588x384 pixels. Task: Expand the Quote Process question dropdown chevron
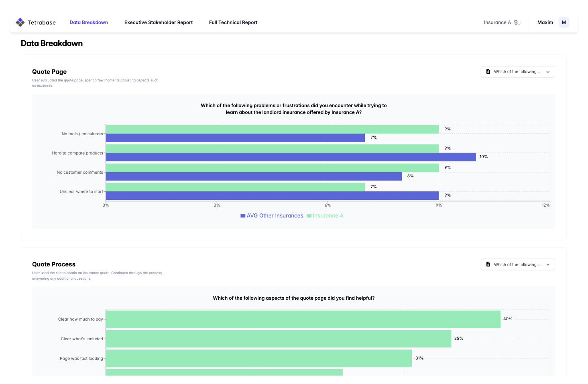[x=548, y=265]
